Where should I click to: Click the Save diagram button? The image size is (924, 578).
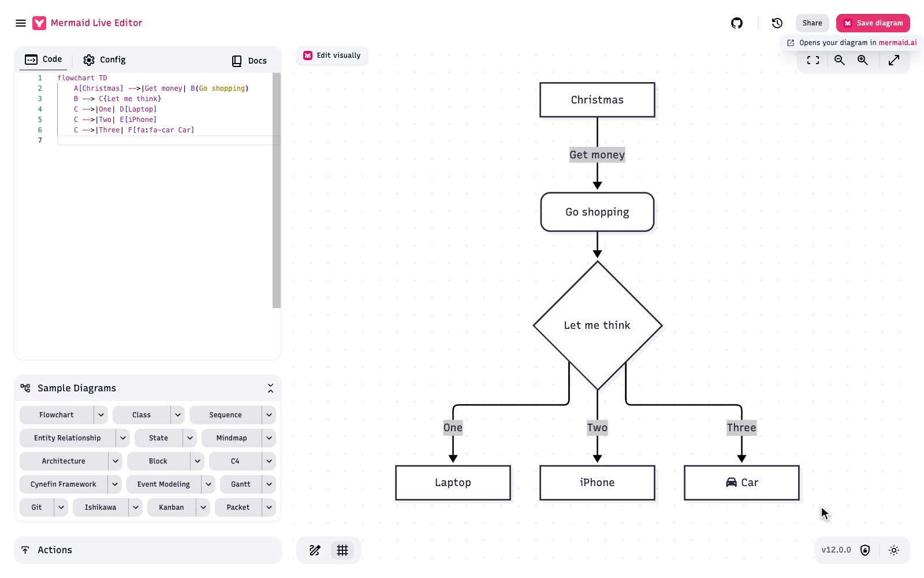[x=873, y=23]
